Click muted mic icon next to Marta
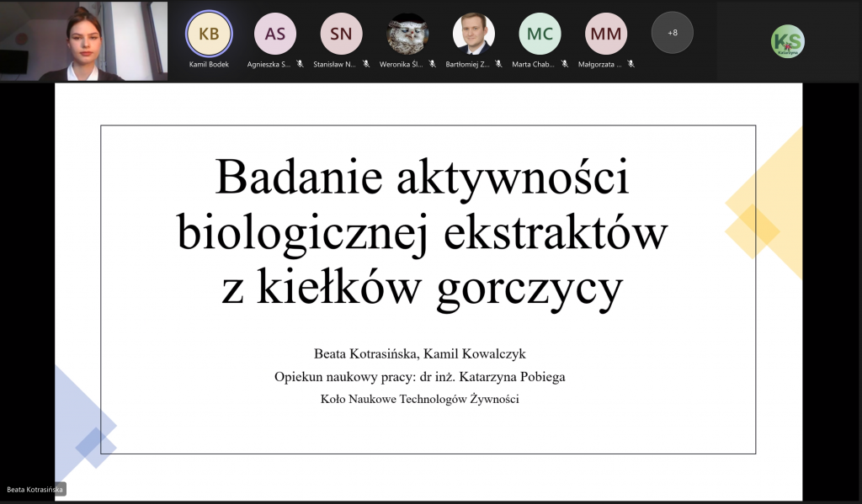 (x=565, y=64)
